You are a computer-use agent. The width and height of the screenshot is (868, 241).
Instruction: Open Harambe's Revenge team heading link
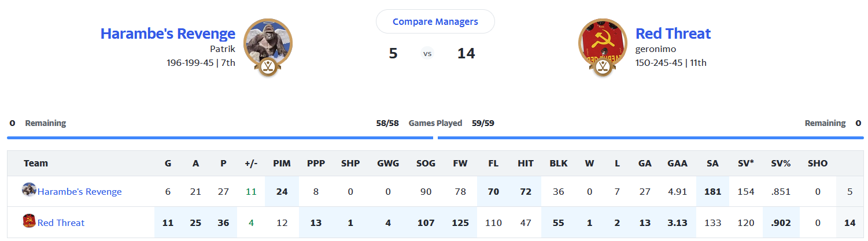(x=168, y=34)
